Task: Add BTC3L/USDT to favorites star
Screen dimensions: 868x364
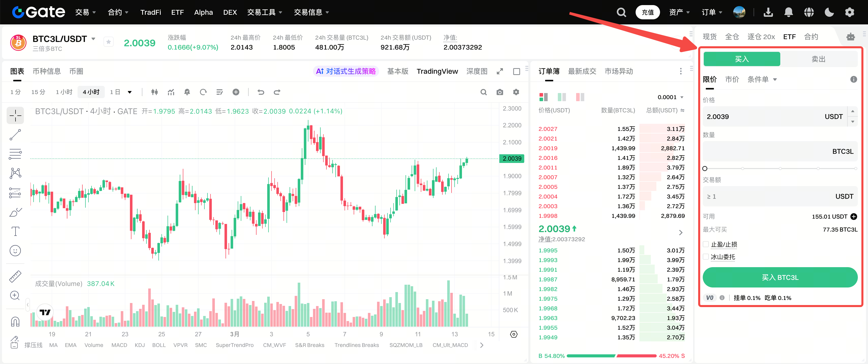Action: point(109,42)
